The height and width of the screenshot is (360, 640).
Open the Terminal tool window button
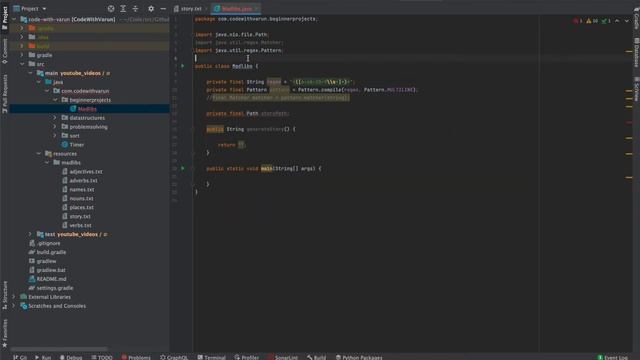(211, 357)
